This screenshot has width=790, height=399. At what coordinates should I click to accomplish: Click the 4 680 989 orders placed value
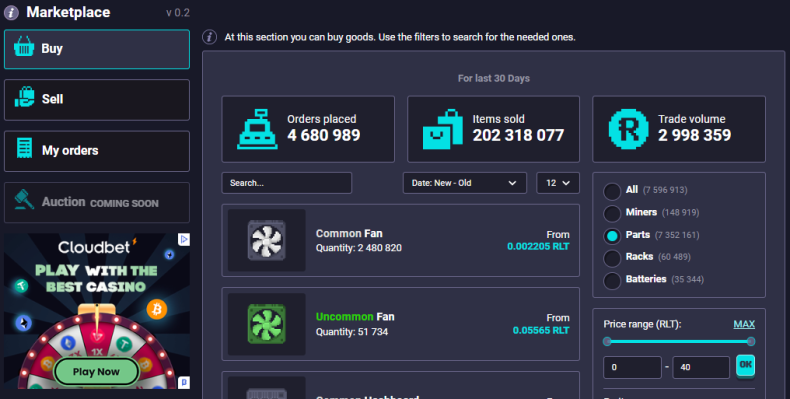[x=323, y=135]
